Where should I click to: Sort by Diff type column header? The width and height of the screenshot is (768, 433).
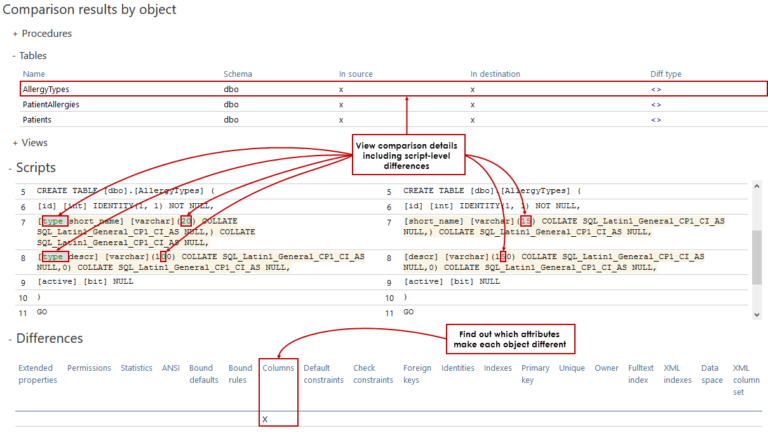click(x=666, y=74)
